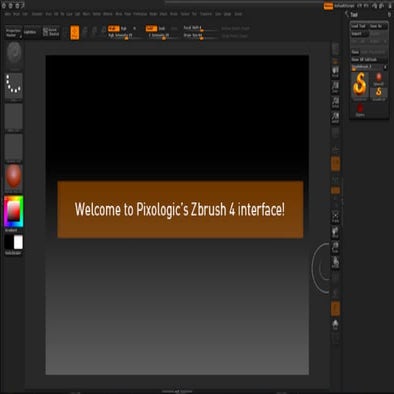
Task: Toggle the orange XYZ rotation icon
Action: pos(336,191)
